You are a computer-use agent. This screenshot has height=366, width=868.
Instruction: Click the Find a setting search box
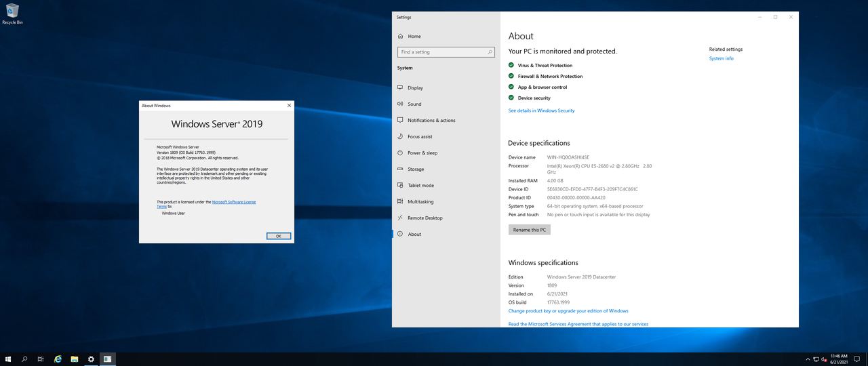coord(446,52)
